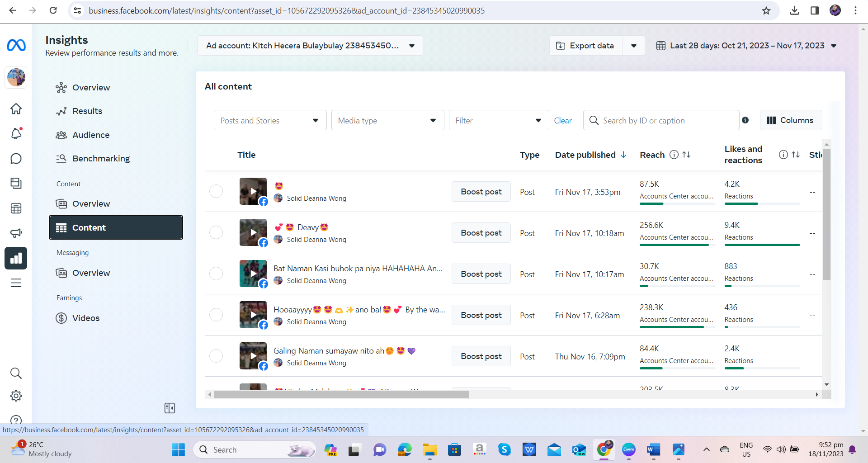This screenshot has width=868, height=463.
Task: Open the Deavy post video thumbnail
Action: [253, 232]
